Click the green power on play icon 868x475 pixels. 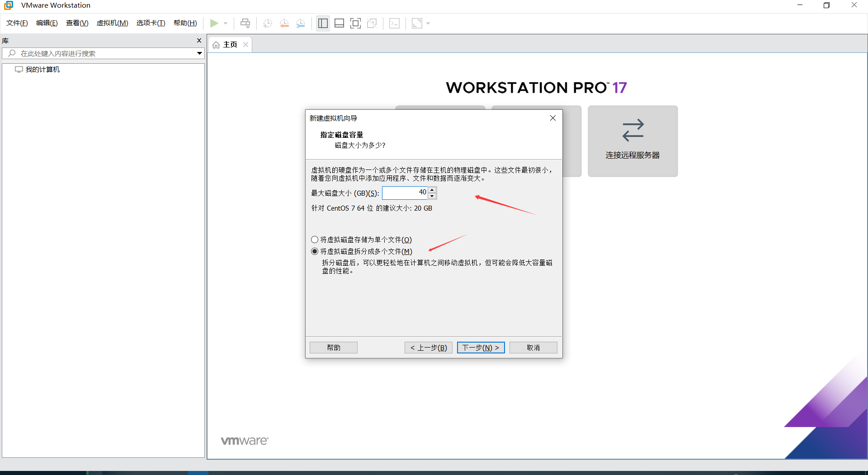point(214,23)
